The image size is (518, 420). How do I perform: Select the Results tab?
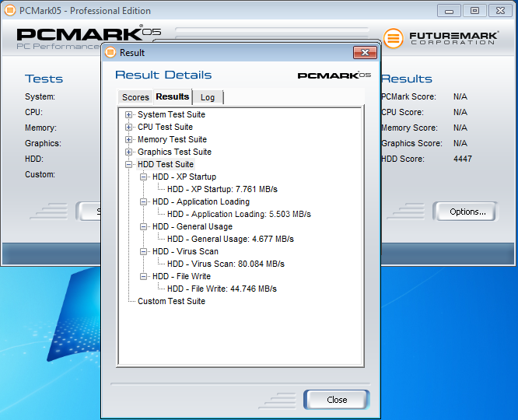point(173,96)
